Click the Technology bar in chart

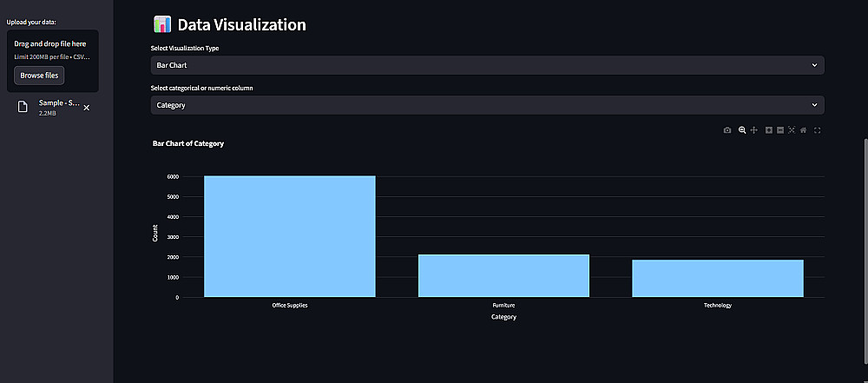coord(718,278)
